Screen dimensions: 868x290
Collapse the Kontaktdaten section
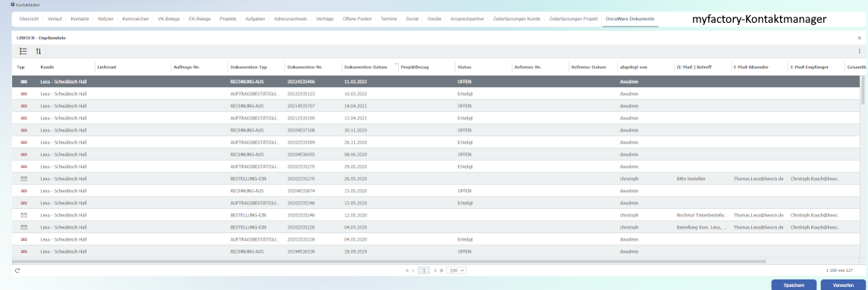click(13, 5)
